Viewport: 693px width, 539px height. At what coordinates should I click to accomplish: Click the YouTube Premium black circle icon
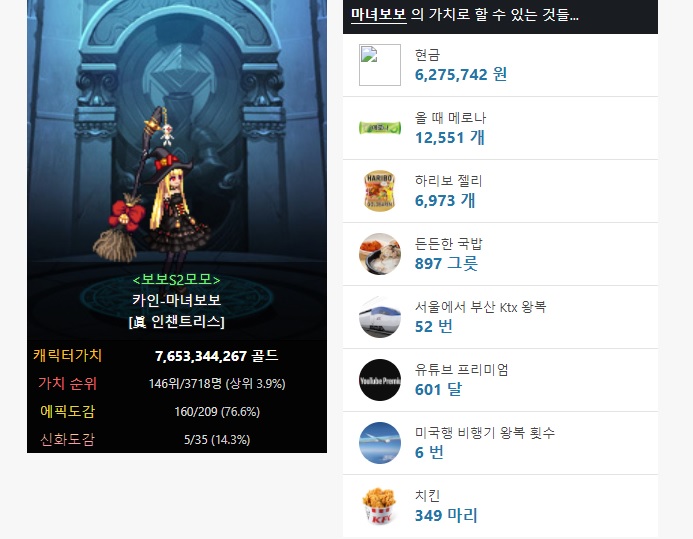pyautogui.click(x=380, y=380)
